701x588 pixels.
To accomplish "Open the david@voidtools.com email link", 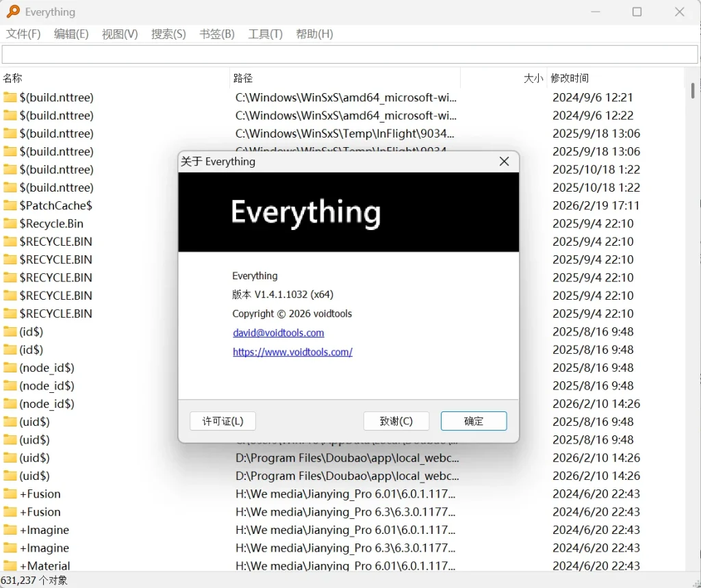I will pyautogui.click(x=278, y=333).
